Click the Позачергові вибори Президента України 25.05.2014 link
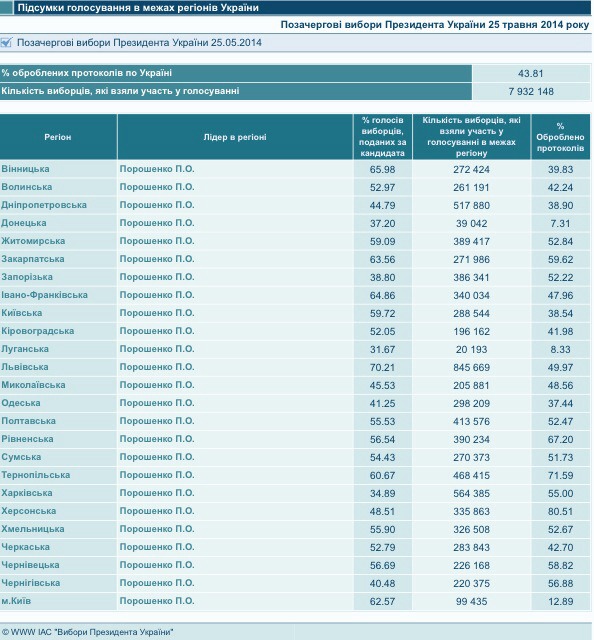Image resolution: width=594 pixels, height=640 pixels. coord(139,43)
